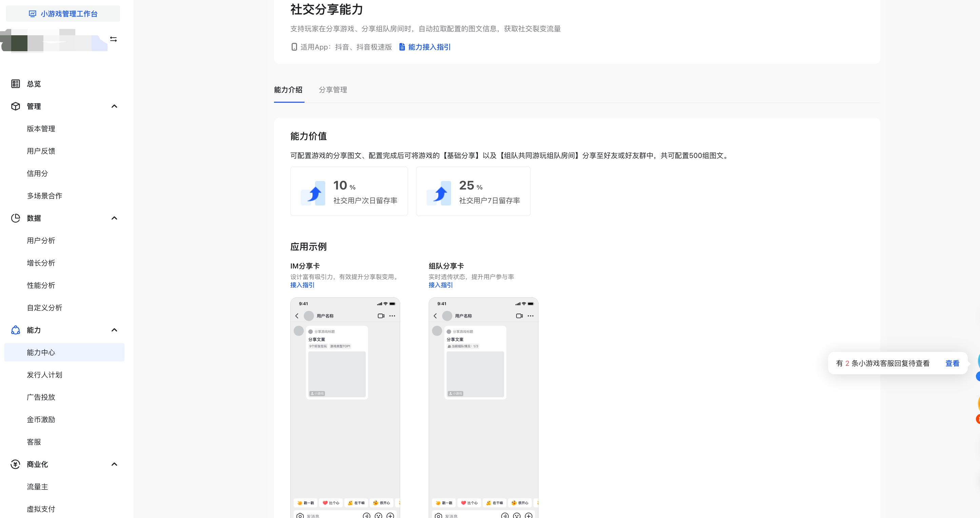The width and height of the screenshot is (980, 518).
Task: Go to 广告投放 in the sidebar
Action: click(x=41, y=397)
